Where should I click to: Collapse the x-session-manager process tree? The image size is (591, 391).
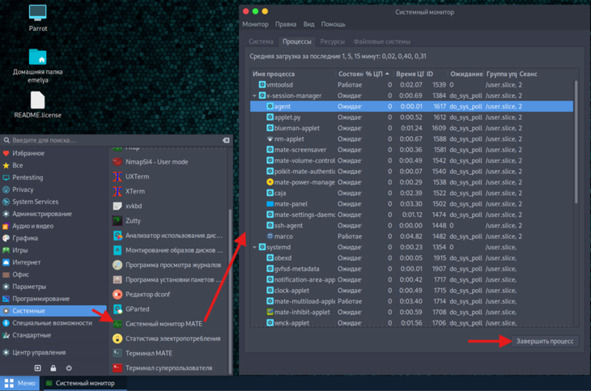[254, 96]
